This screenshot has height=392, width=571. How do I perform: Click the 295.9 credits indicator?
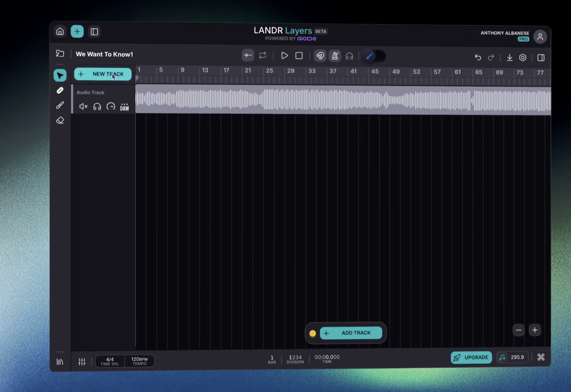512,357
